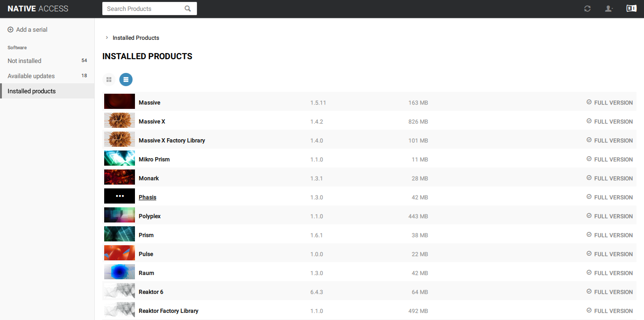Viewport: 644px width, 320px height.
Task: Open the user account icon menu
Action: [609, 9]
